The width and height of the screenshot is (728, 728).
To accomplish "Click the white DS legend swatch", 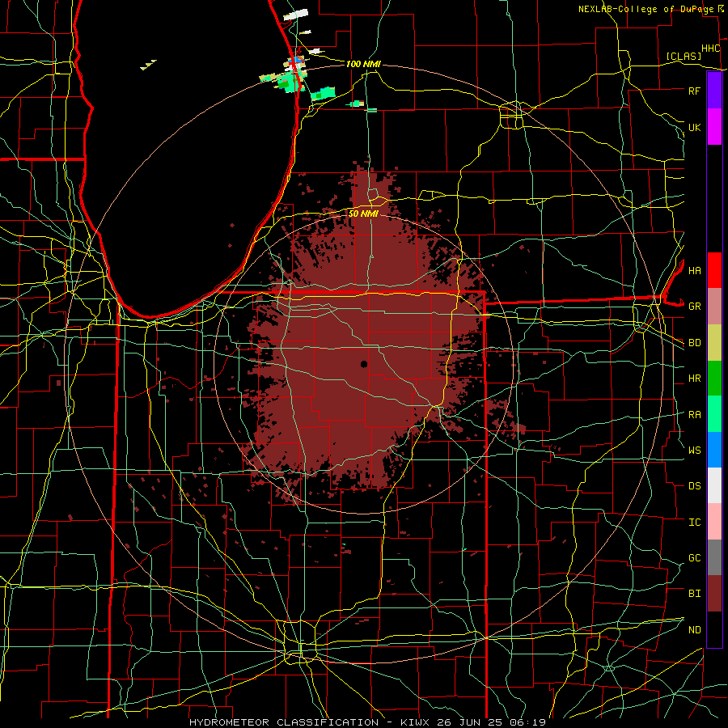I will 714,485.
